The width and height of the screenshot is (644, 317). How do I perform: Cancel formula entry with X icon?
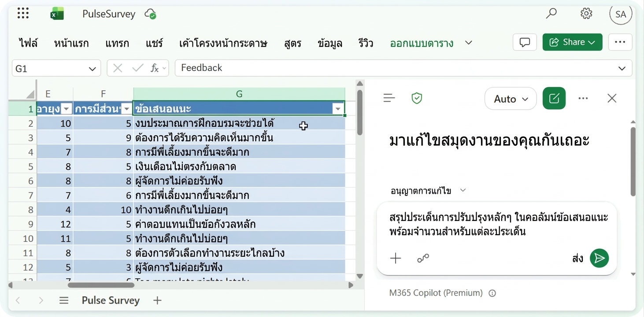(118, 68)
